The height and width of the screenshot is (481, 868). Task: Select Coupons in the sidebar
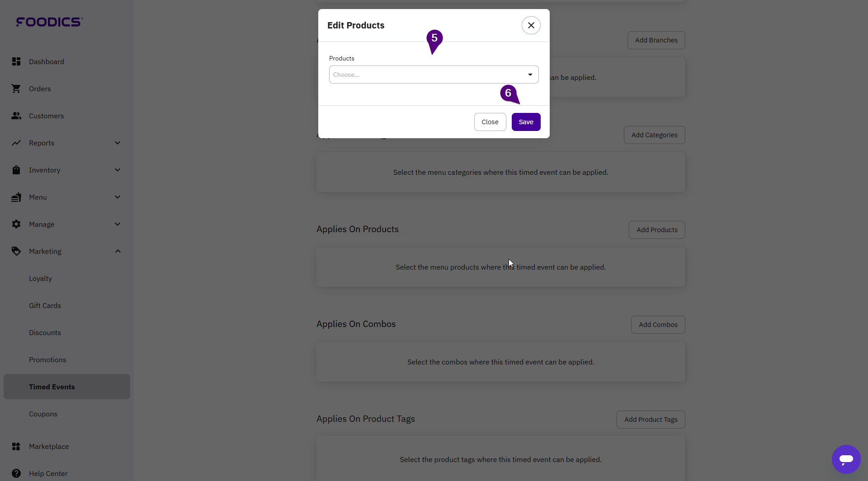coord(43,414)
